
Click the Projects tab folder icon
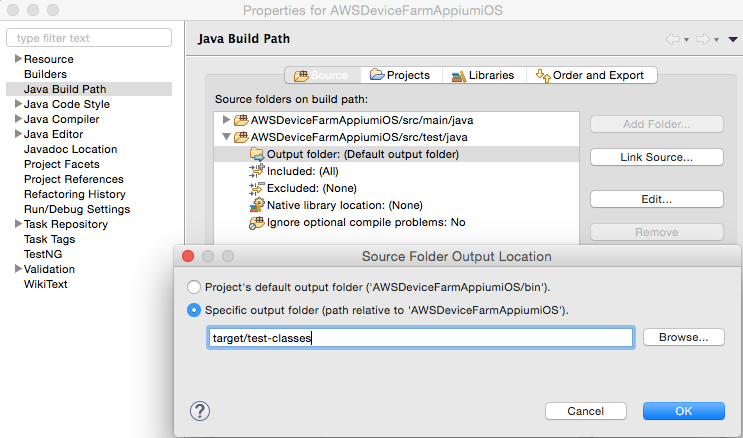[377, 75]
